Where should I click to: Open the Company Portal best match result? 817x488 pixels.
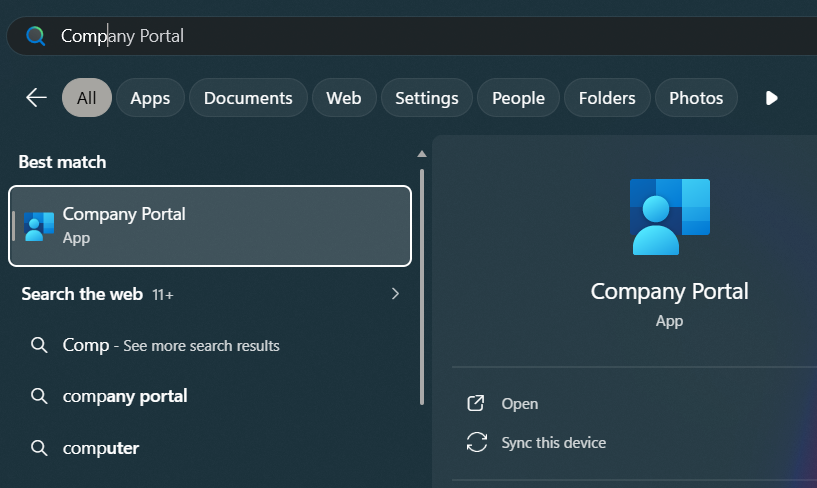210,226
